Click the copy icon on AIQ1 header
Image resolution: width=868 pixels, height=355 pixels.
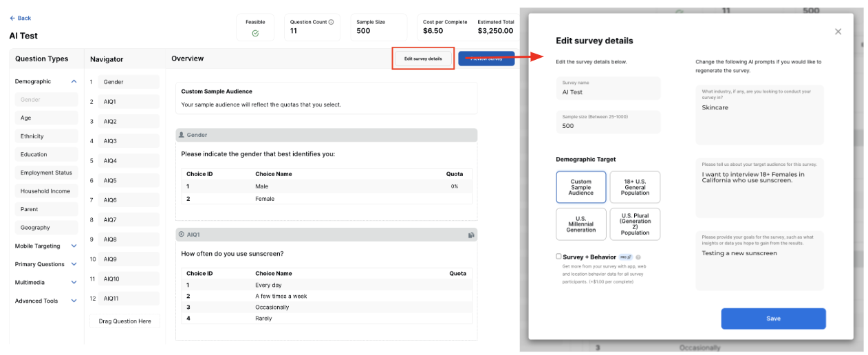pyautogui.click(x=471, y=235)
